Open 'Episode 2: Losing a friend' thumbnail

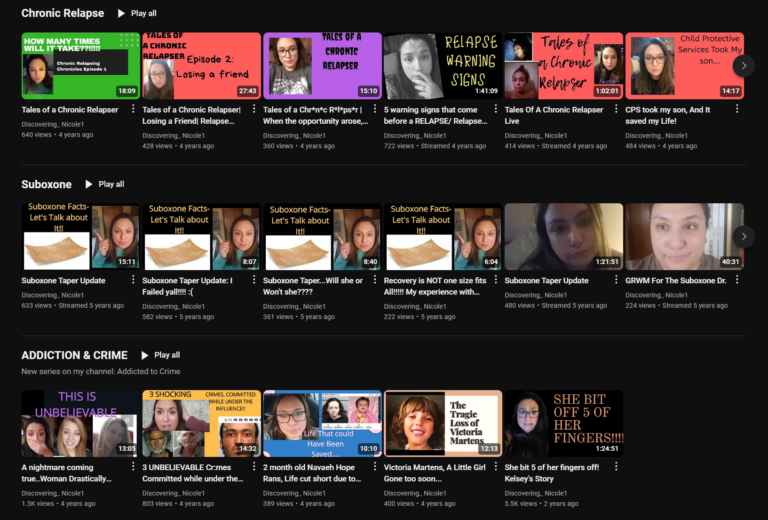coord(201,66)
